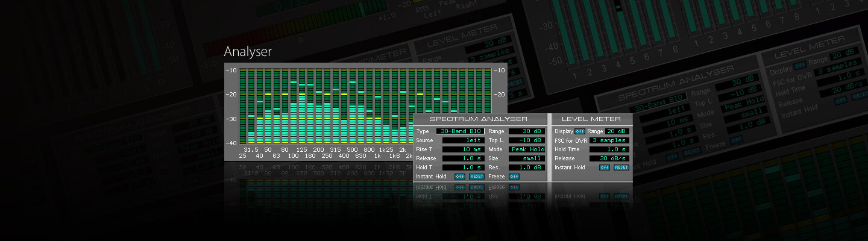Click the 63 frequency label

pos(276,156)
